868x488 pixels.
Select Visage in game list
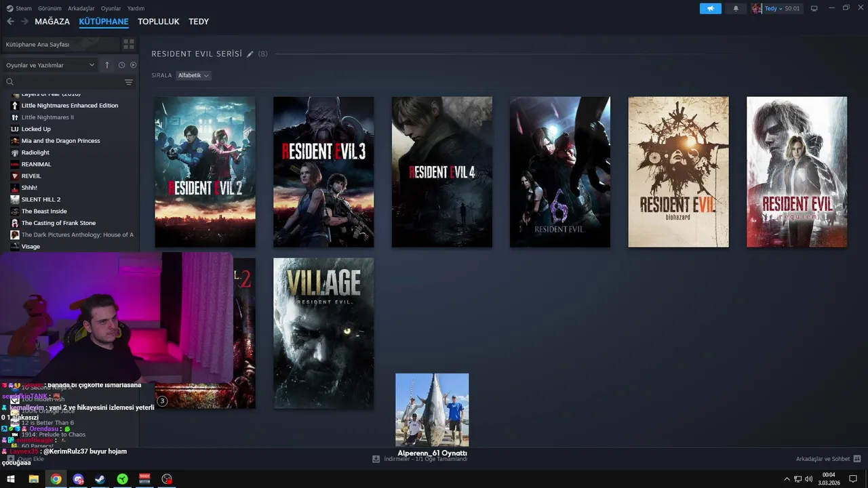(31, 247)
